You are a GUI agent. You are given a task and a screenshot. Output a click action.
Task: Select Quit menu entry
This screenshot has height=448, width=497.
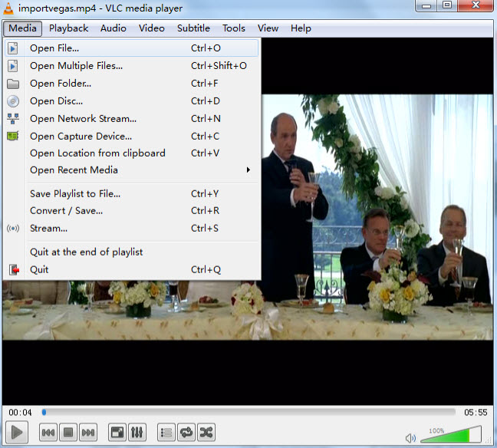(x=132, y=270)
